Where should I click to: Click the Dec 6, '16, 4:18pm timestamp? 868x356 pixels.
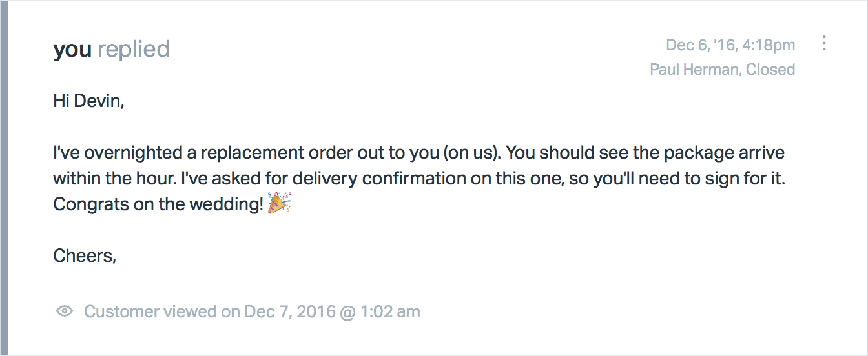730,45
